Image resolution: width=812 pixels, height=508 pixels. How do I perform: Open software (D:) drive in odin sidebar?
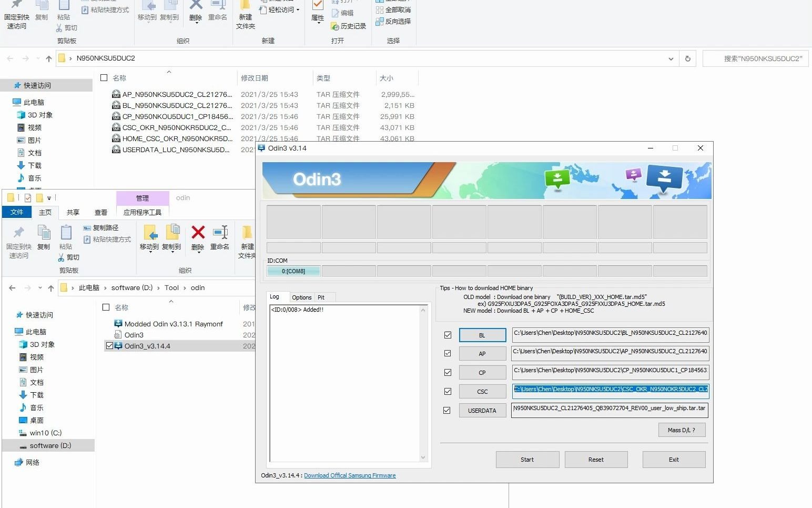pyautogui.click(x=50, y=445)
